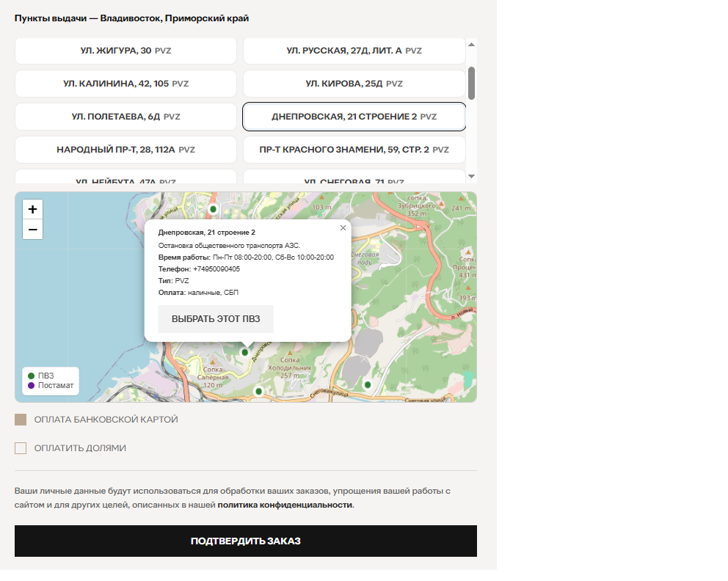This screenshot has width=728, height=581.
Task: Click the Время работы line in popup
Action: click(246, 257)
